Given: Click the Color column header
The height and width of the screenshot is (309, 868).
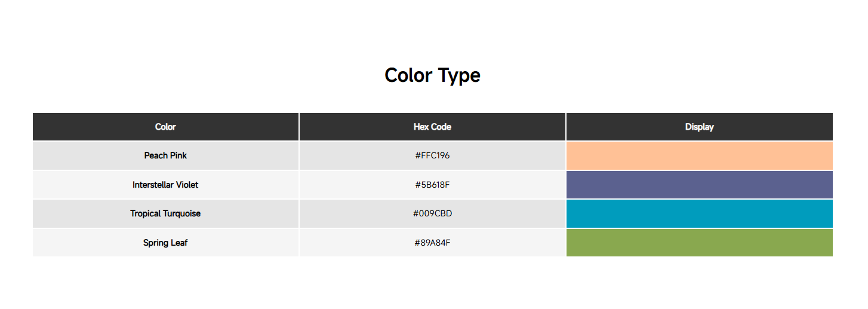Looking at the screenshot, I should click(165, 127).
